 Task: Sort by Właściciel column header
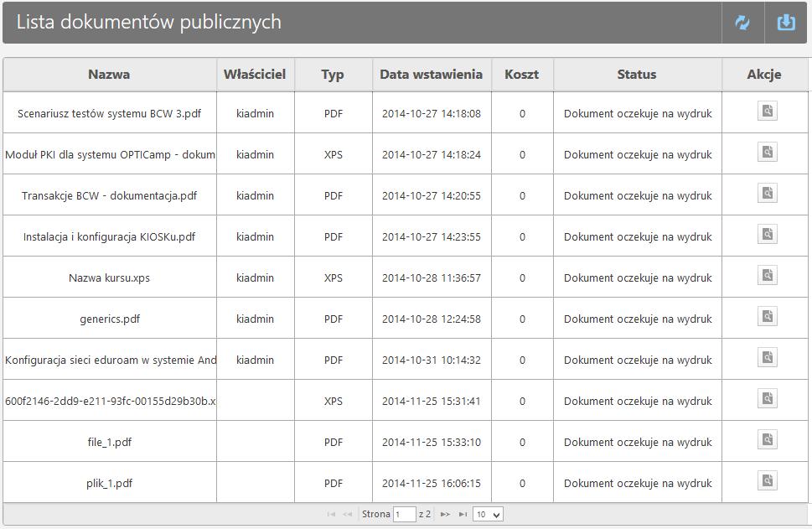click(x=256, y=75)
